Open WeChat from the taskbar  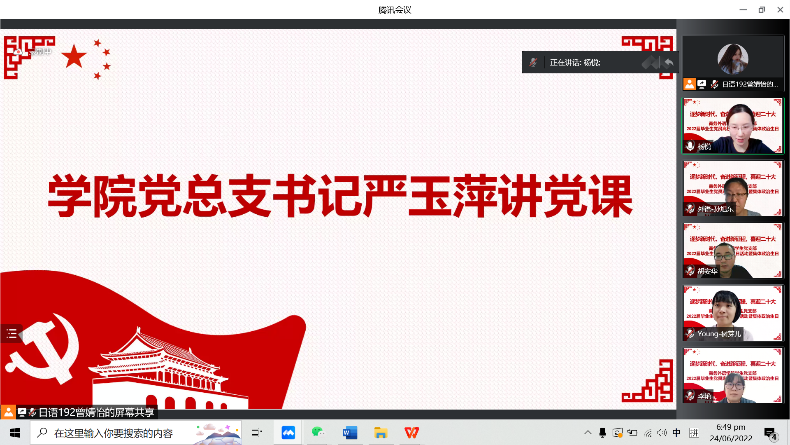[319, 433]
